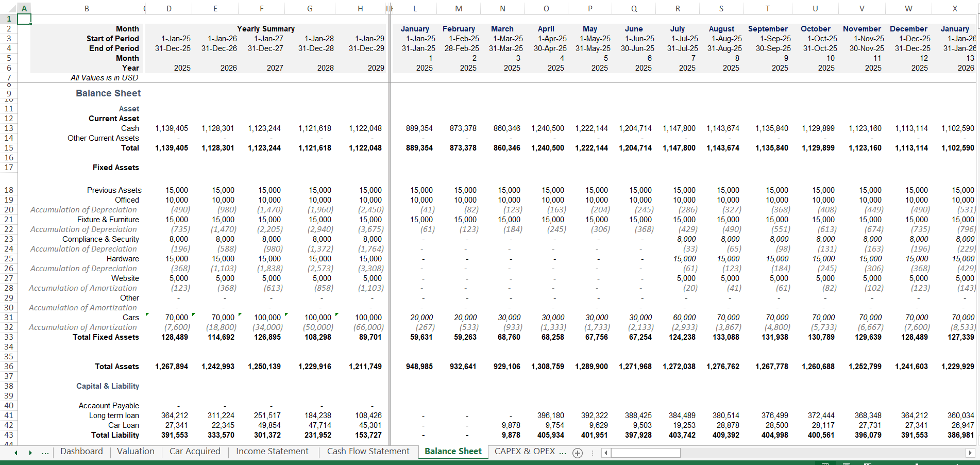Screen dimensions: 980x465
Task: Select the Balance Sheet tab
Action: tap(453, 451)
